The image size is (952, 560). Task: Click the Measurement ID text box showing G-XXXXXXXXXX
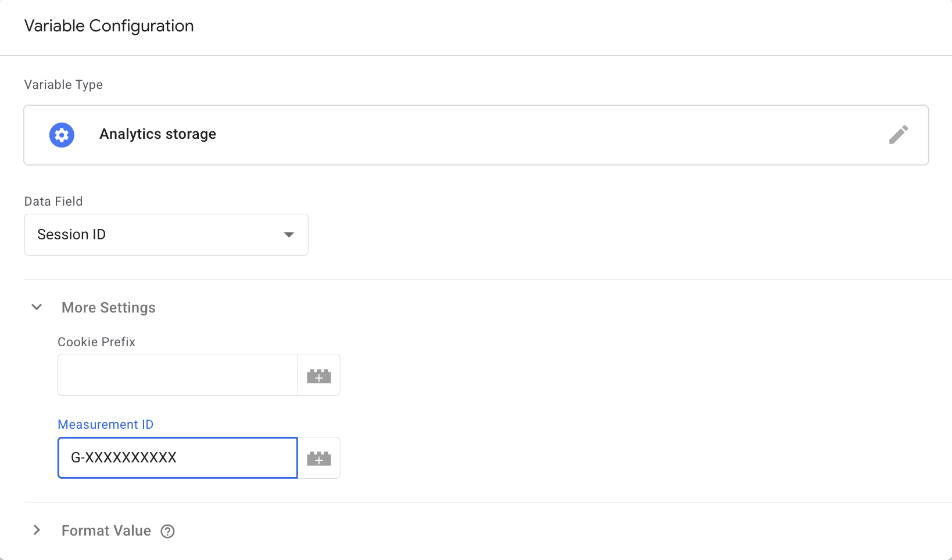coord(177,458)
